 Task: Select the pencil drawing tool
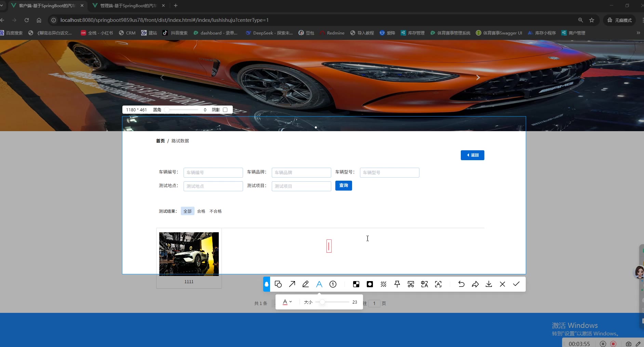(x=306, y=284)
